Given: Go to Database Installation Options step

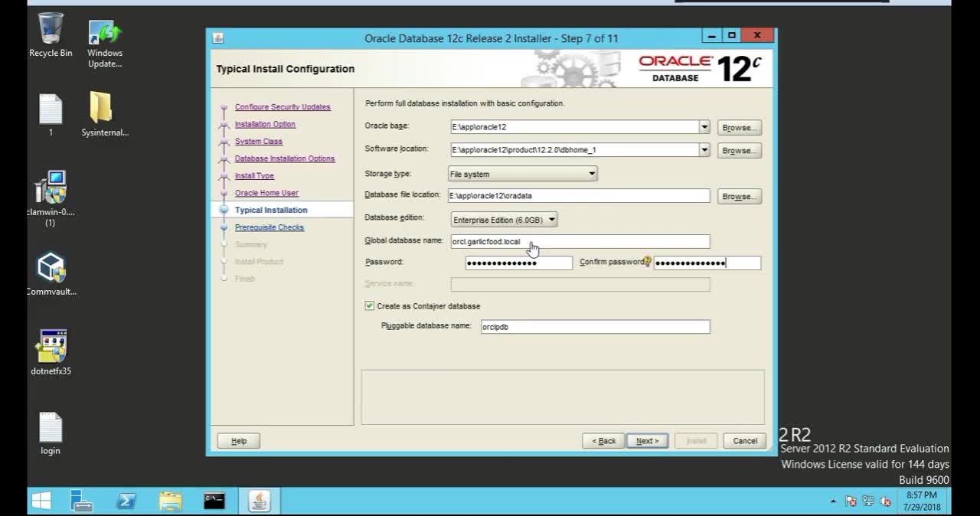Looking at the screenshot, I should [x=285, y=158].
